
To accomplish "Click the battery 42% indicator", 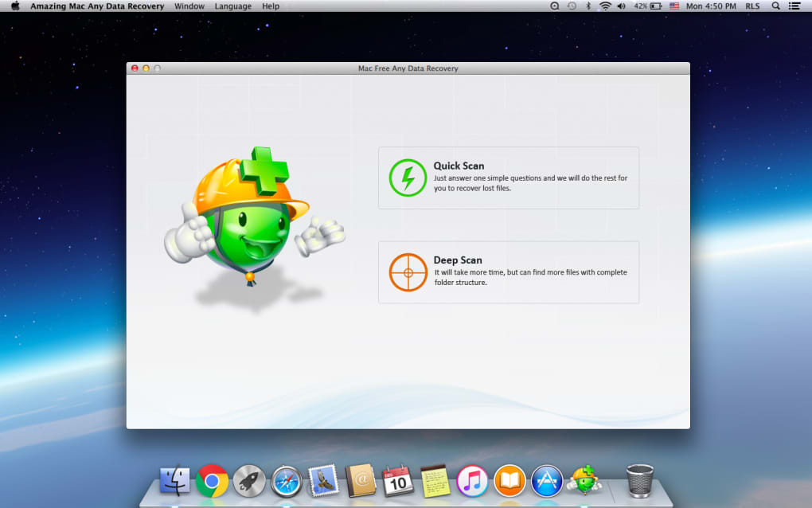I will (648, 6).
